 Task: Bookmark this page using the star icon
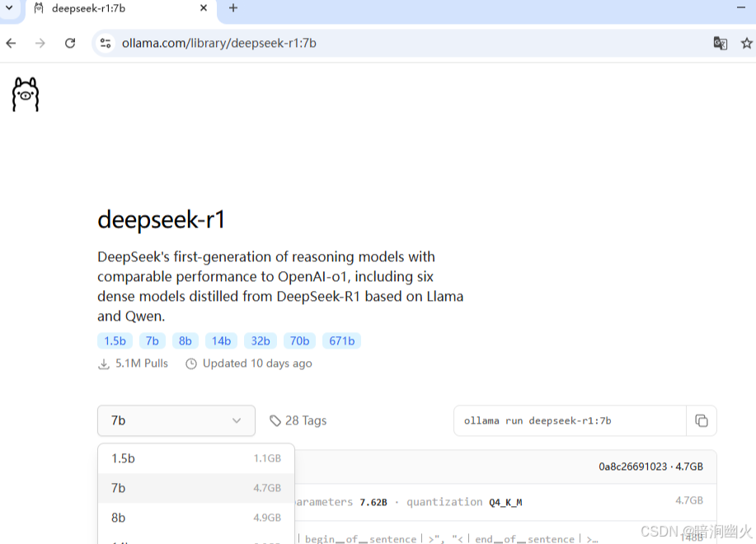[x=746, y=43]
